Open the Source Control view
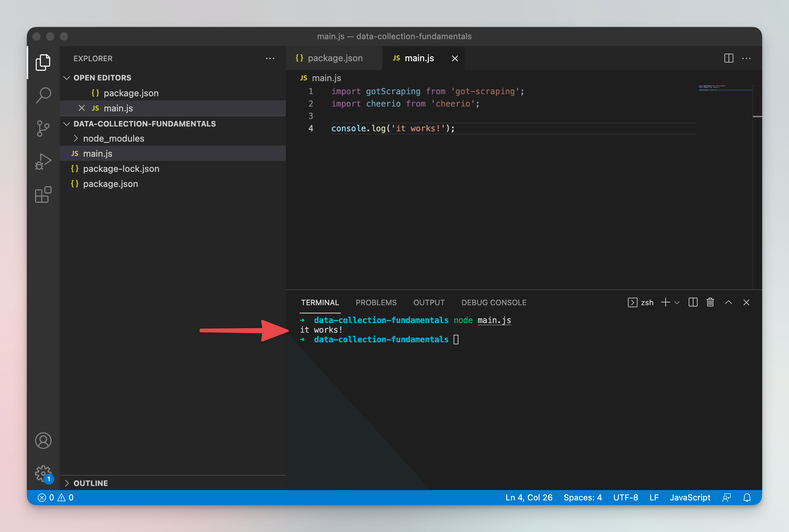Screen dimensions: 789x532 tap(43, 128)
